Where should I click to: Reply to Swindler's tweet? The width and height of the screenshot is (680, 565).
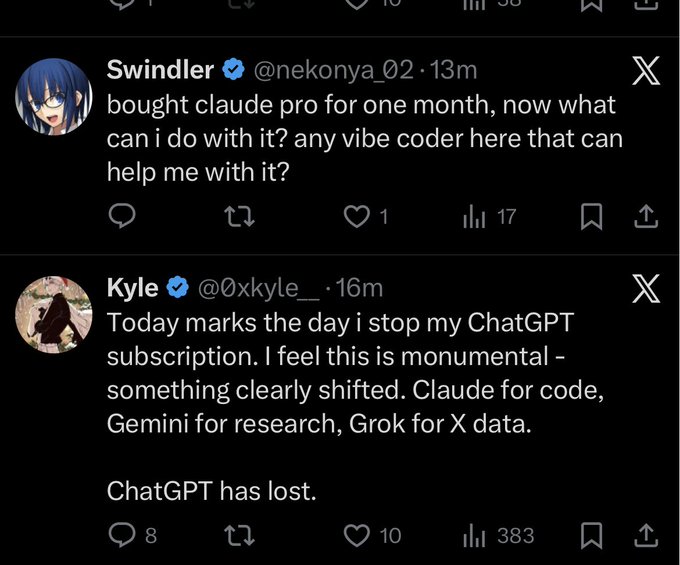point(122,216)
